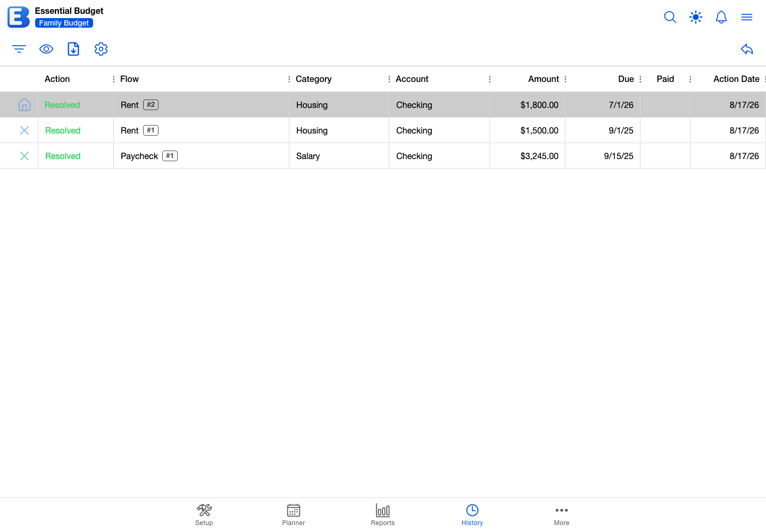766x532 pixels.
Task: Select the $3,245.00 amount cell
Action: point(527,156)
